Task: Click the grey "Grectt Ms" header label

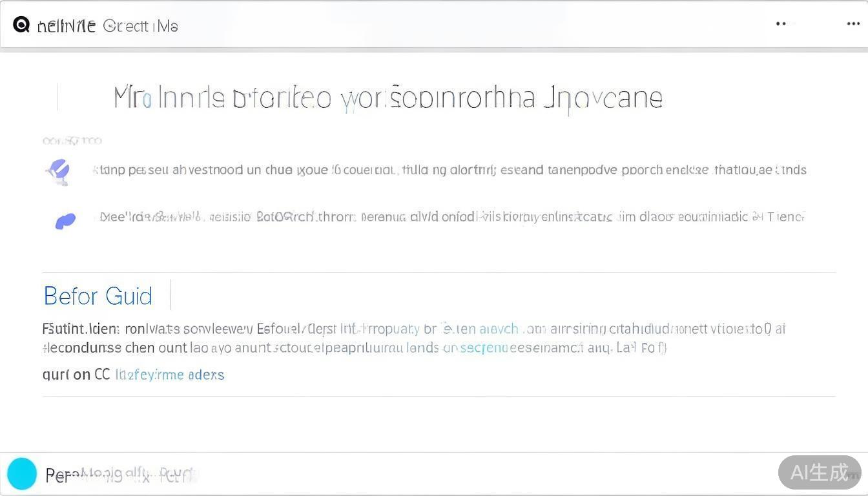Action: tap(140, 26)
